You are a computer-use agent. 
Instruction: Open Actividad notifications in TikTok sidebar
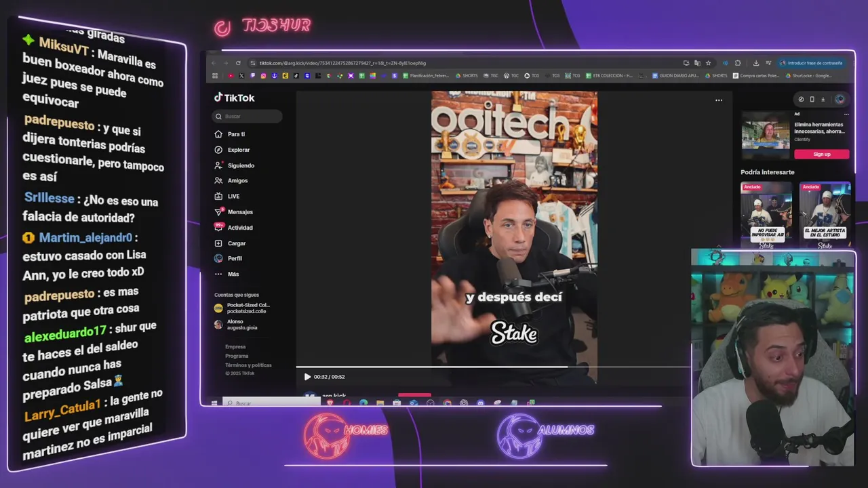click(233, 228)
